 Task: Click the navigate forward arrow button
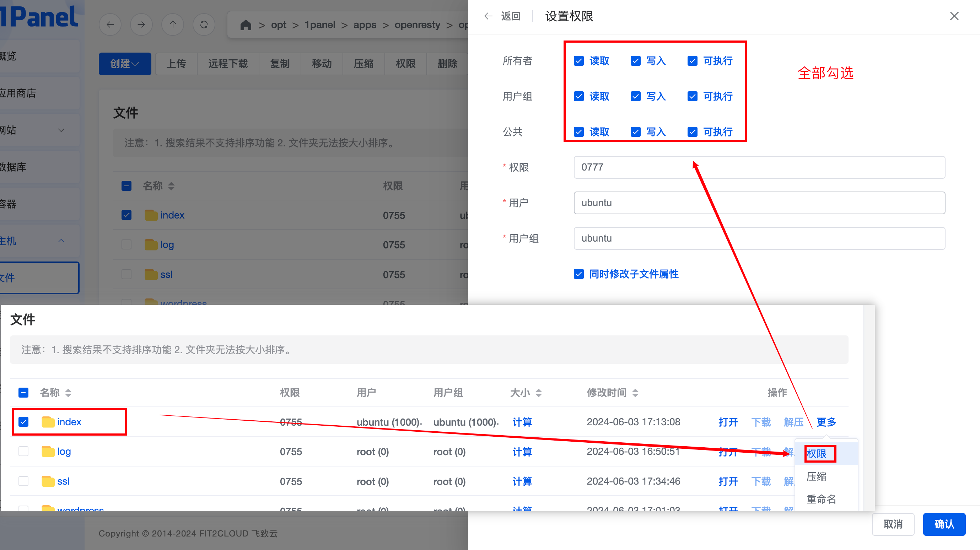click(141, 25)
